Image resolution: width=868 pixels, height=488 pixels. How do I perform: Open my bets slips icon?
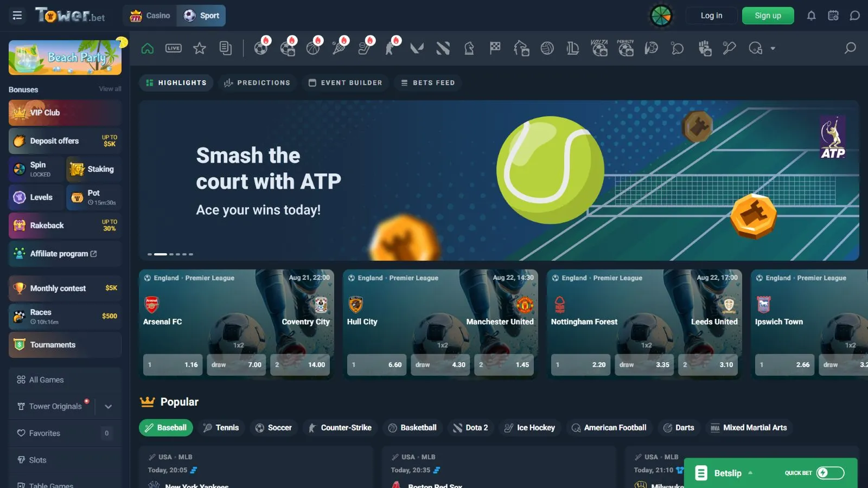226,48
